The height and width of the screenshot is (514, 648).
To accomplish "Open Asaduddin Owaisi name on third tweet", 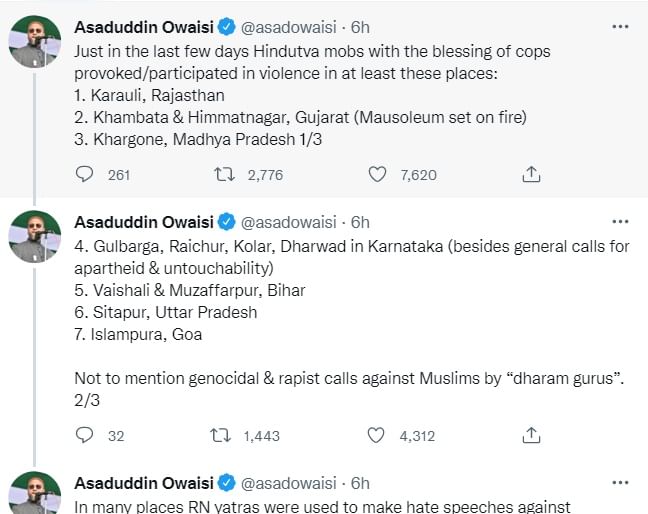I will (x=144, y=482).
